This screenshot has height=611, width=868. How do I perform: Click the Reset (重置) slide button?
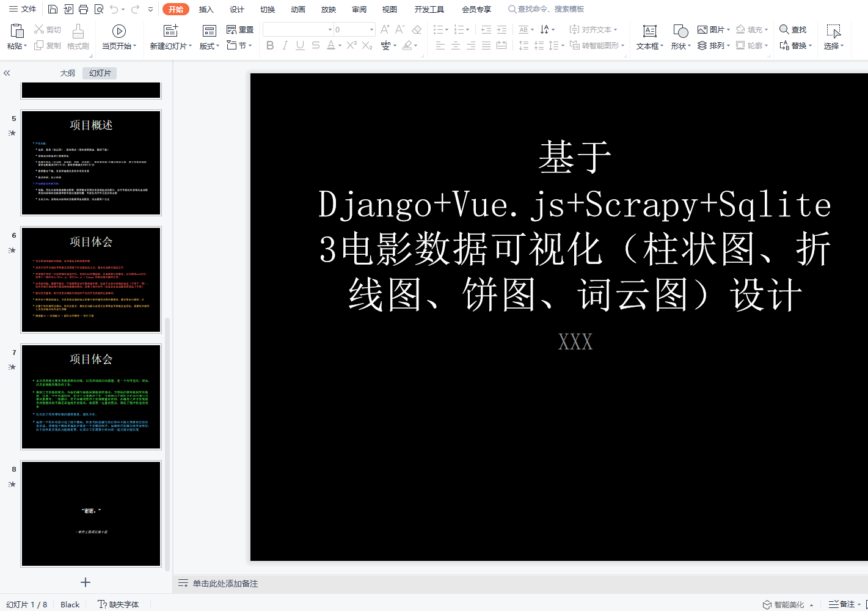[x=240, y=29]
